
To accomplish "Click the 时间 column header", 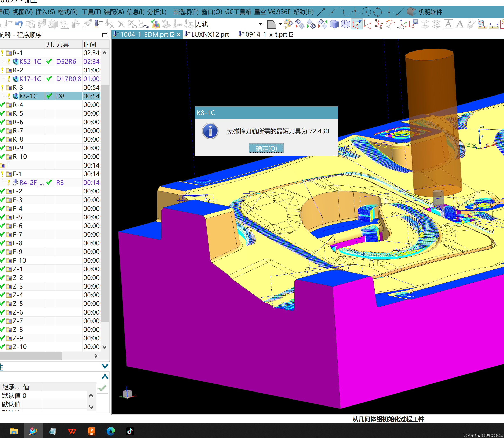I will click(x=90, y=44).
